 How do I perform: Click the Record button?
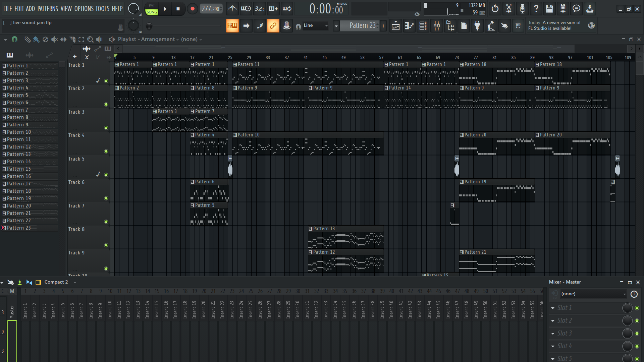(192, 9)
